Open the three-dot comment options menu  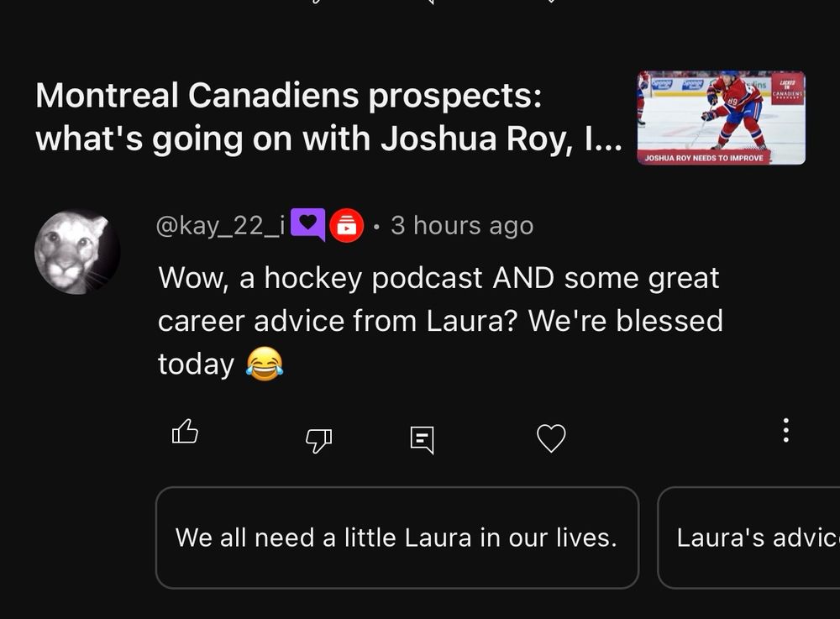tap(785, 432)
